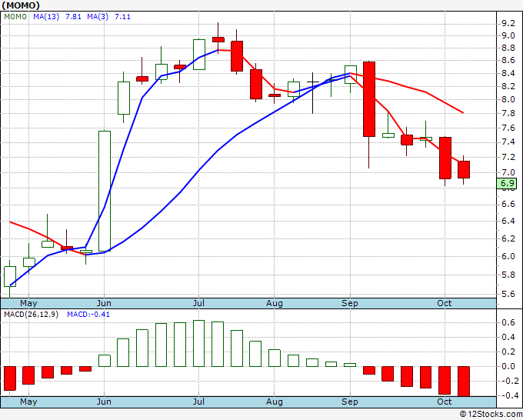Click Sep on the MACD panel time axis

[349, 402]
